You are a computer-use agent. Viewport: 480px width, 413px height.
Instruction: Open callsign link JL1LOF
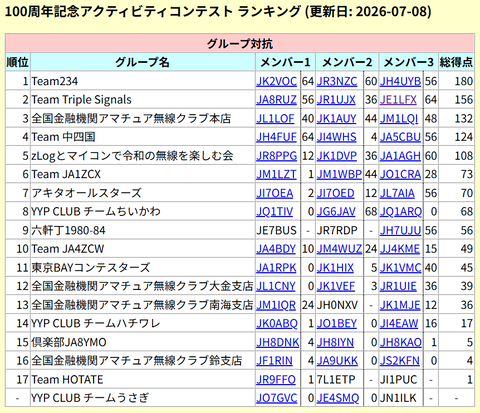[275, 119]
